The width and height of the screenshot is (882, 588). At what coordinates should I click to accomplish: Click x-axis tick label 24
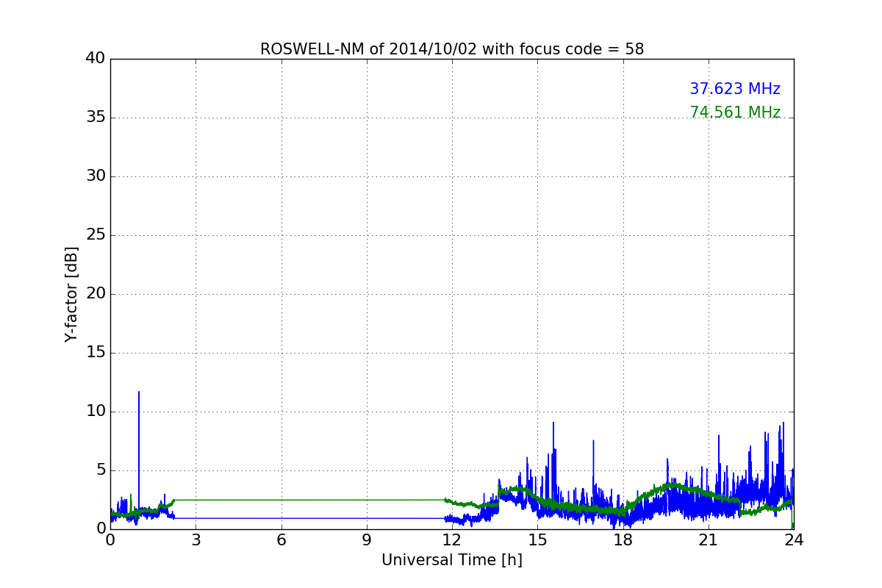[794, 540]
